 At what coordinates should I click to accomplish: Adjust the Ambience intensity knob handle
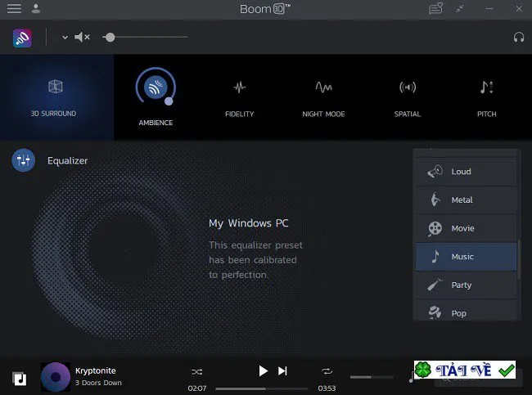click(x=169, y=101)
